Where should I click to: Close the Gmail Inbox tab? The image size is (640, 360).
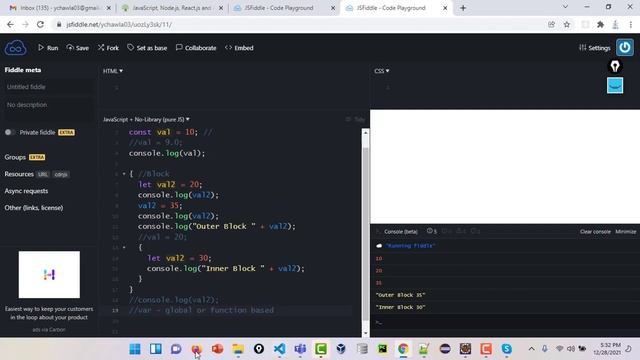click(109, 8)
